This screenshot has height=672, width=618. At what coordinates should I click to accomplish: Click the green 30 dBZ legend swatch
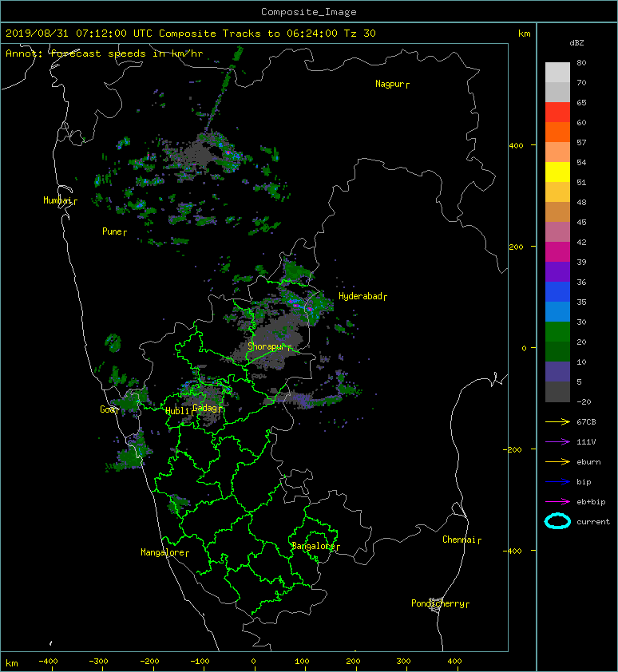pyautogui.click(x=557, y=331)
